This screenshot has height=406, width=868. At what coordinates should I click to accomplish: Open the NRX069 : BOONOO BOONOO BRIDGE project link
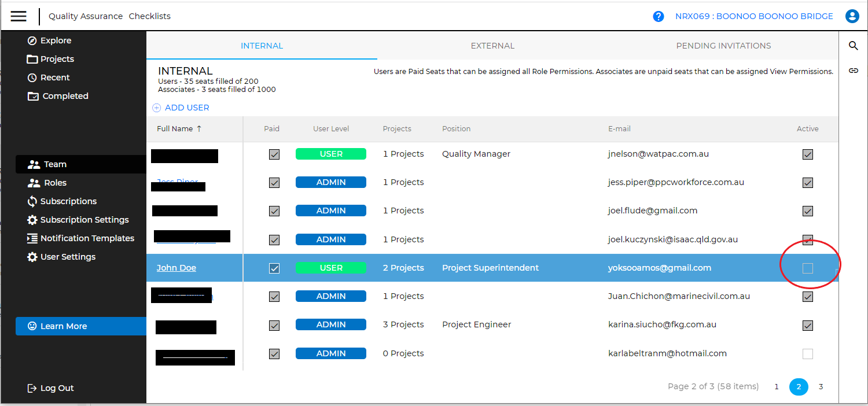click(754, 16)
